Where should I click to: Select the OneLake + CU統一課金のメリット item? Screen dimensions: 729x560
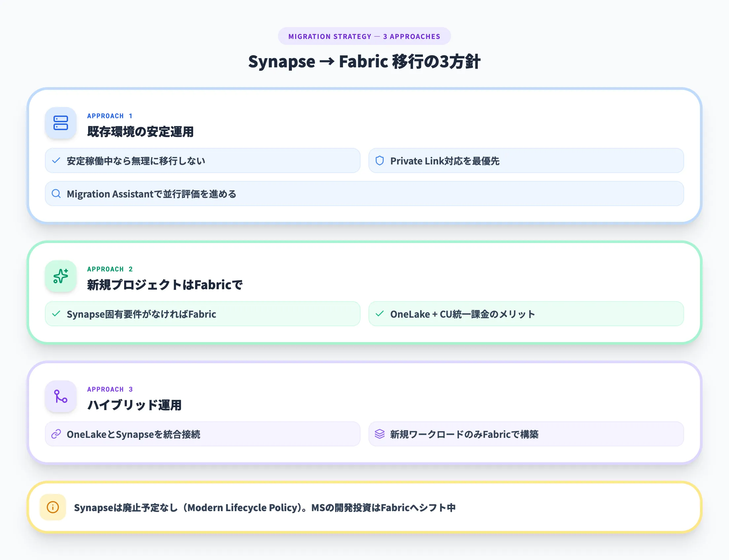tap(526, 314)
